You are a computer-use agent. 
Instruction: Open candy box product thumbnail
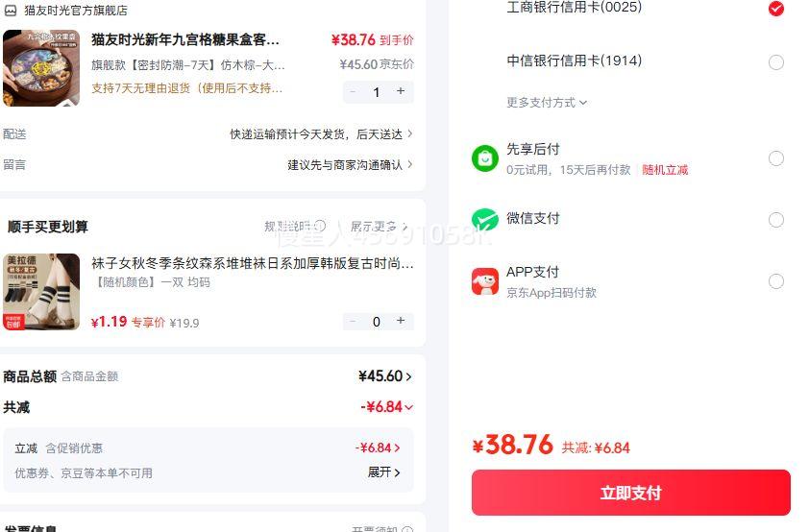pyautogui.click(x=41, y=68)
